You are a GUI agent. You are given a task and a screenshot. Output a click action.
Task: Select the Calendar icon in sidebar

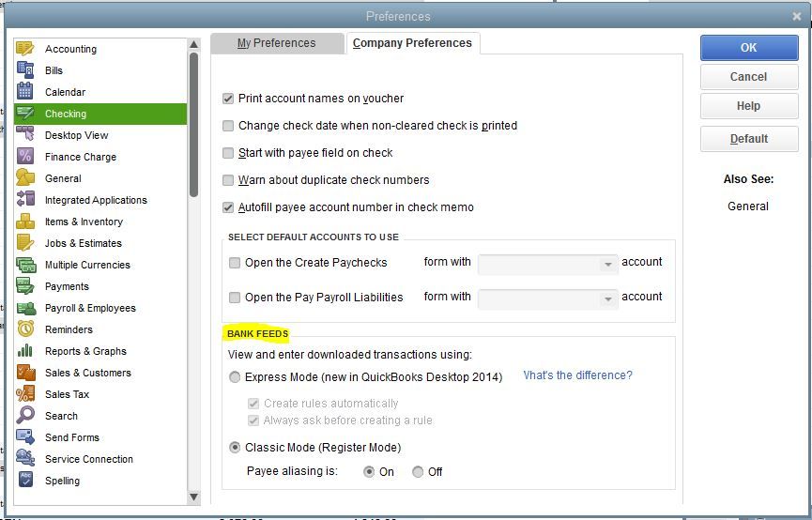tap(25, 92)
